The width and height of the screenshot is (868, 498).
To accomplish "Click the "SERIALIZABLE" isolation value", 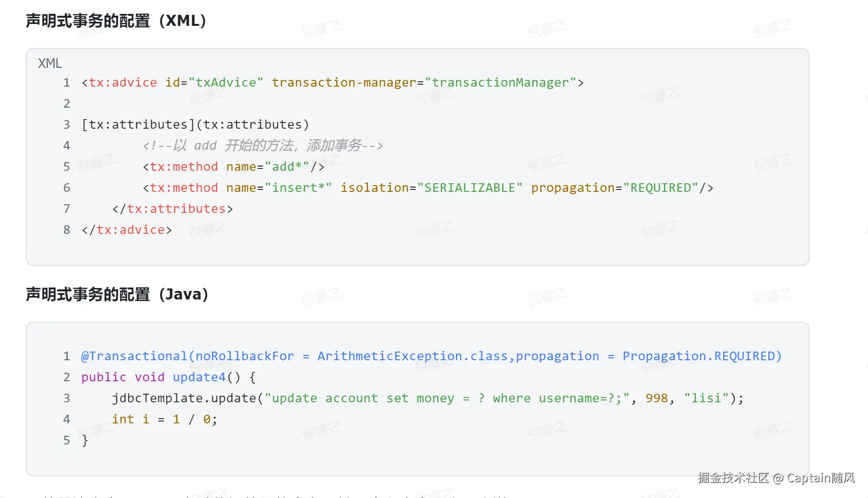I will coord(470,188).
